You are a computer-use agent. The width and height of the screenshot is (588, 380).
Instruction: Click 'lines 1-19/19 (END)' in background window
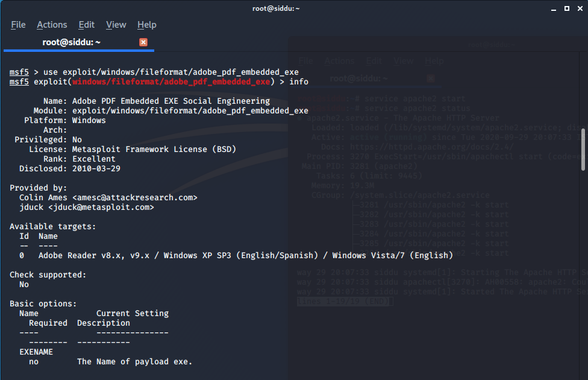pos(343,302)
